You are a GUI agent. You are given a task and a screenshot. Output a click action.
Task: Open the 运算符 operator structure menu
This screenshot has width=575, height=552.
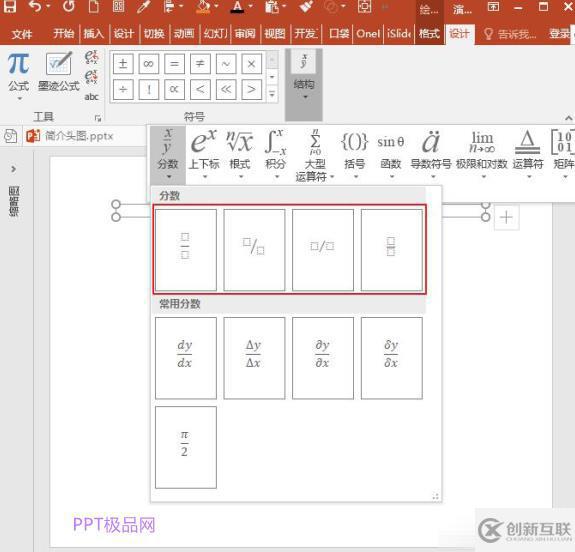click(528, 155)
